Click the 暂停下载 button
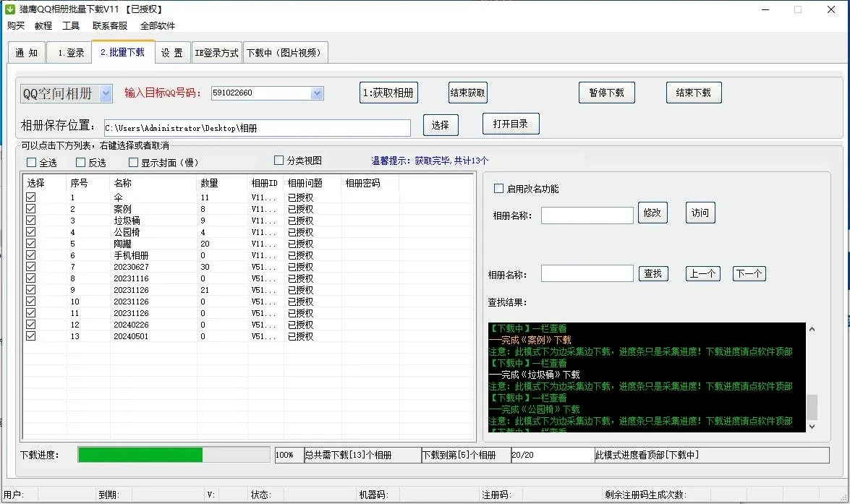This screenshot has height=504, width=850. [607, 93]
